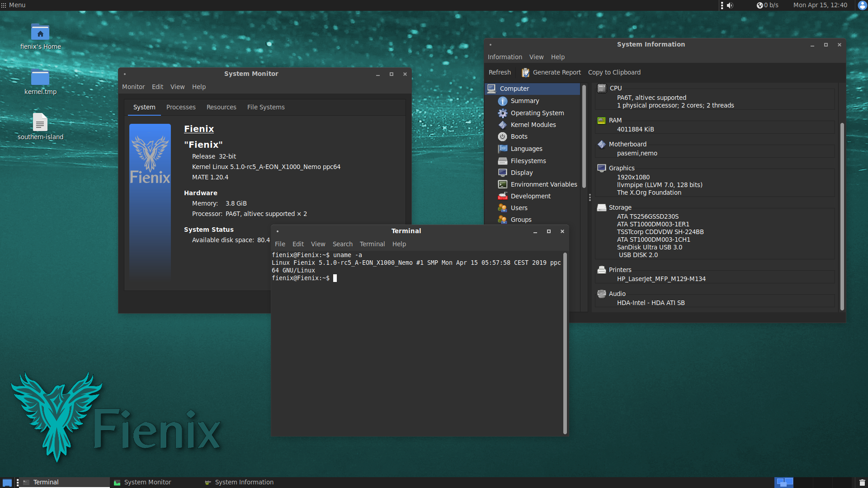
Task: Select the Computer tree node
Action: [514, 89]
